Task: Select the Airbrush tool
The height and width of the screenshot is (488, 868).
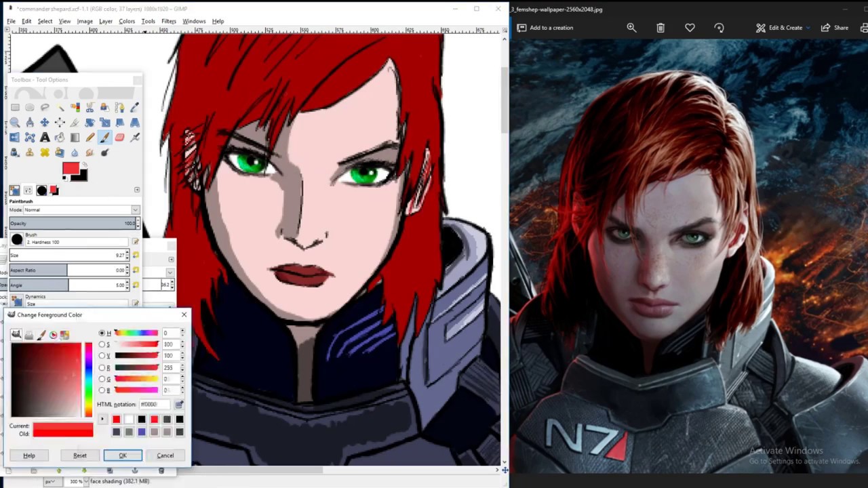Action: pyautogui.click(x=135, y=138)
